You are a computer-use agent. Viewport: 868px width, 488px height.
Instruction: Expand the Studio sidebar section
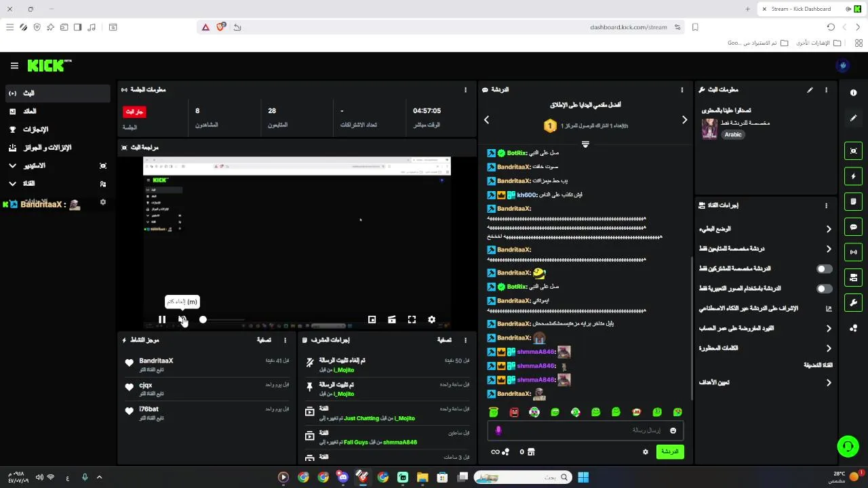(12, 165)
